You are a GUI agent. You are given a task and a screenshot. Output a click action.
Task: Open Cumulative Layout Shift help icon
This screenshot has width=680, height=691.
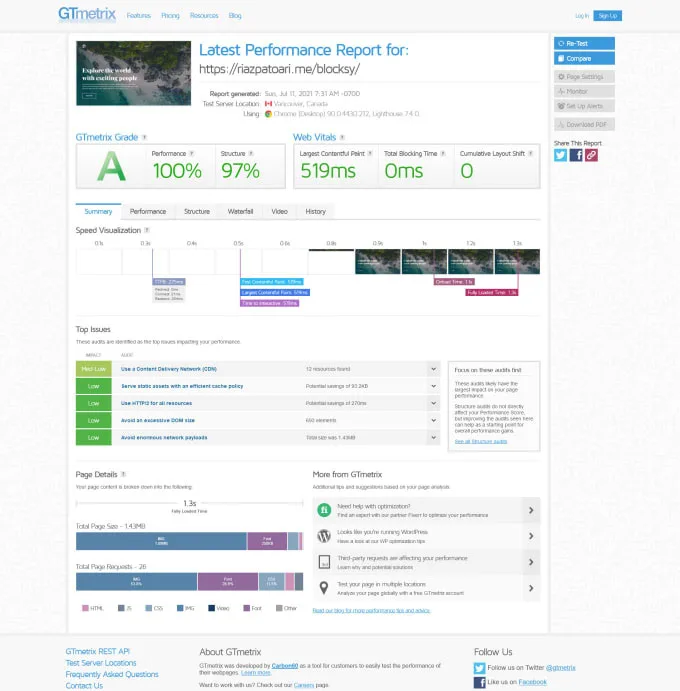[531, 153]
